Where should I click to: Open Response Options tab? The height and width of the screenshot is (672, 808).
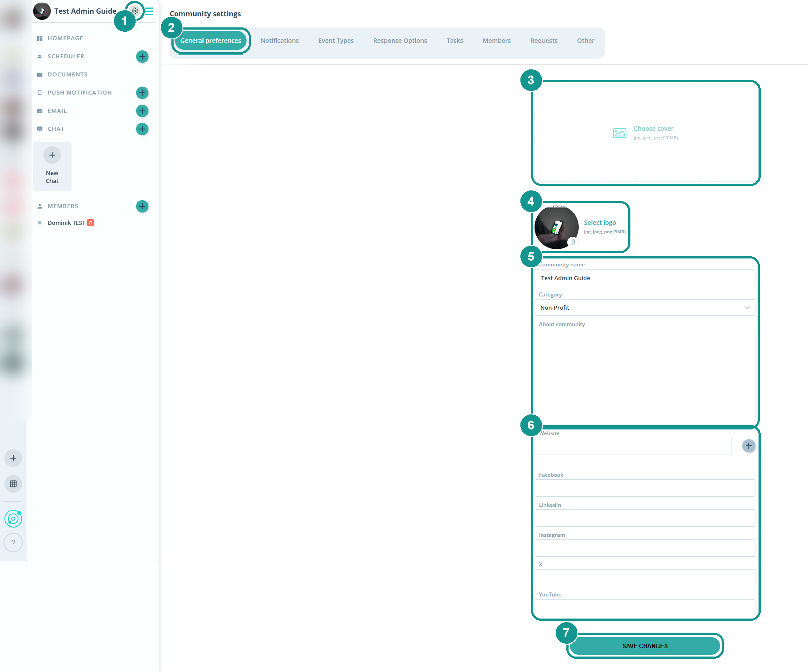(400, 41)
